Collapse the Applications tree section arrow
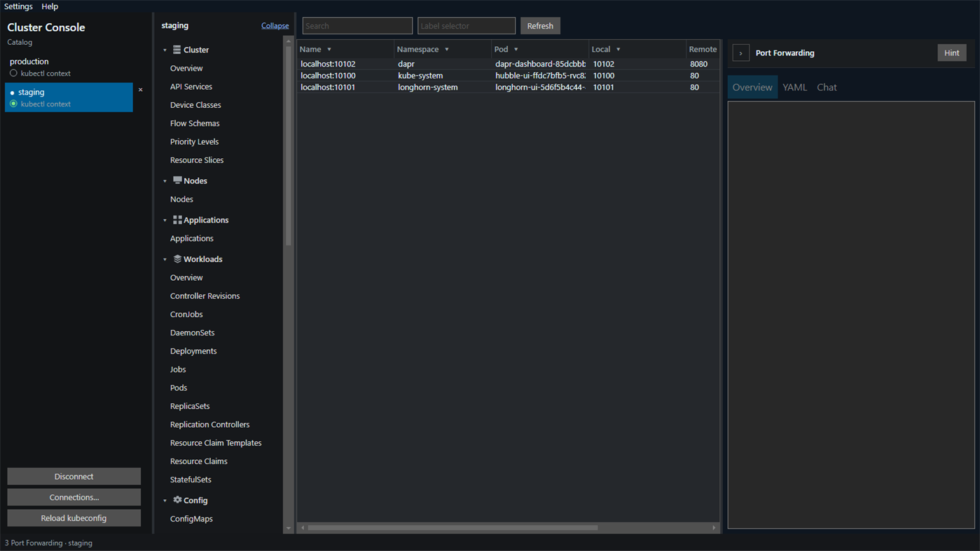 point(165,221)
